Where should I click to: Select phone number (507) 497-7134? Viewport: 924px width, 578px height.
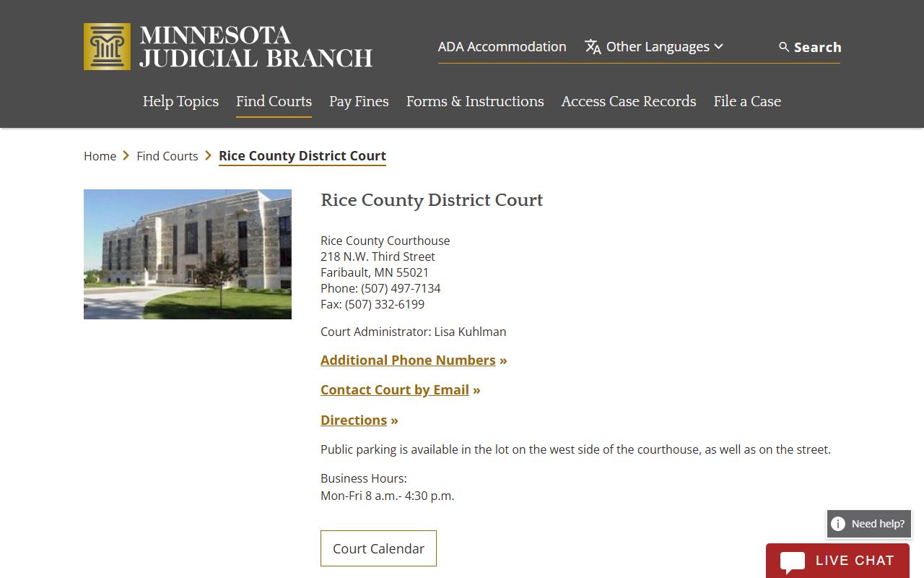click(401, 288)
